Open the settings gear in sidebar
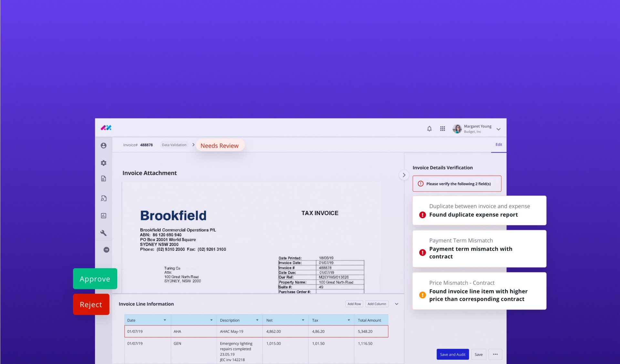 tap(103, 163)
